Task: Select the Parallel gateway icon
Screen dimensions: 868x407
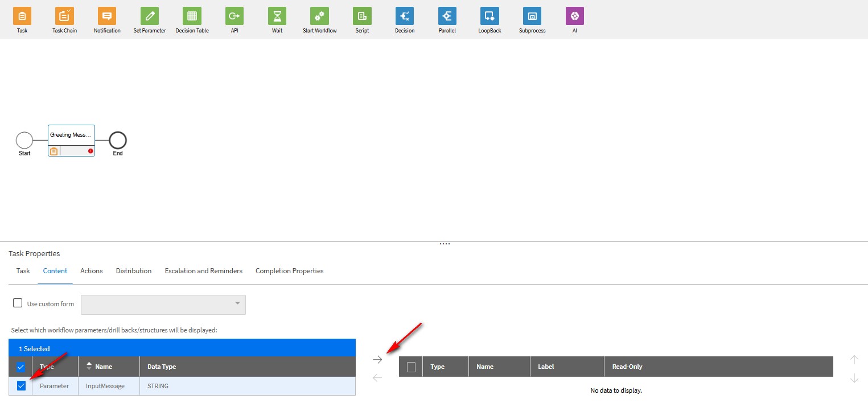Action: (x=447, y=16)
